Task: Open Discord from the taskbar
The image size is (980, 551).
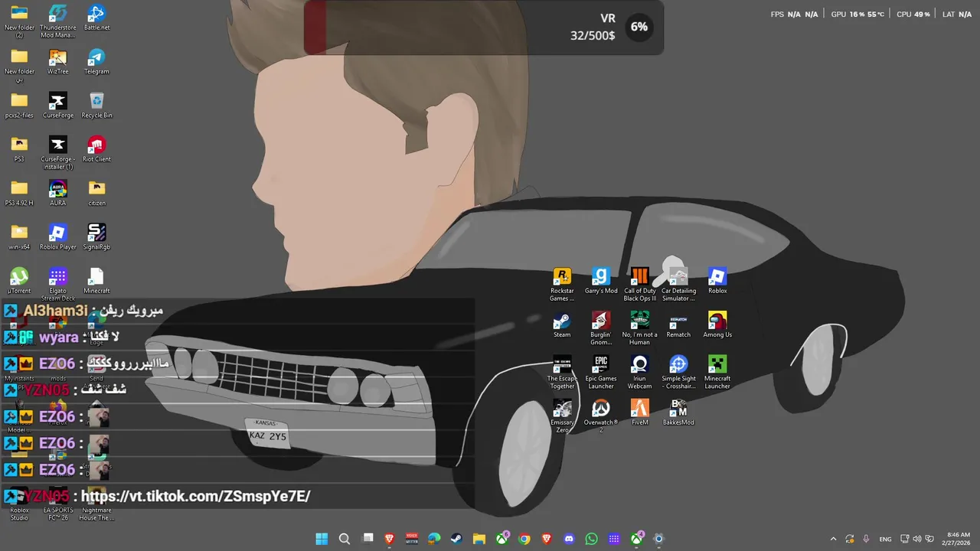Action: coord(569,539)
